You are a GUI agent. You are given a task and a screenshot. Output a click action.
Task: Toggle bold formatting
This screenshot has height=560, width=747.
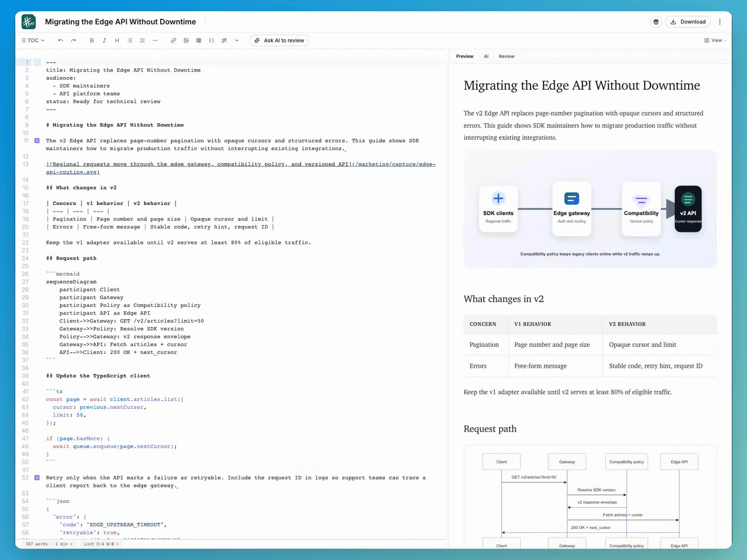[x=91, y=40]
